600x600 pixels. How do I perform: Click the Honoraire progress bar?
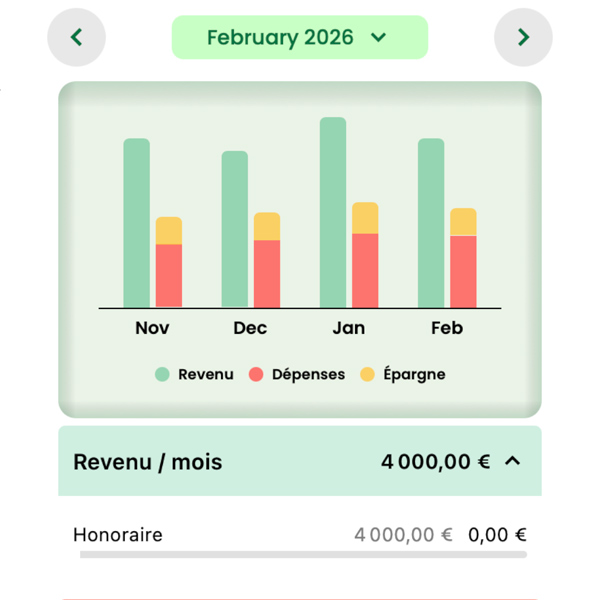pos(302,554)
